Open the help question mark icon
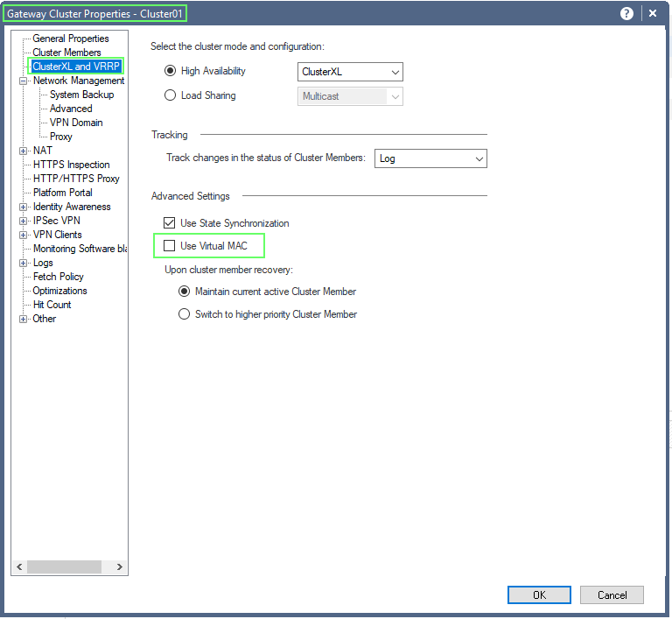Screen dimensions: 672x619 (x=626, y=14)
